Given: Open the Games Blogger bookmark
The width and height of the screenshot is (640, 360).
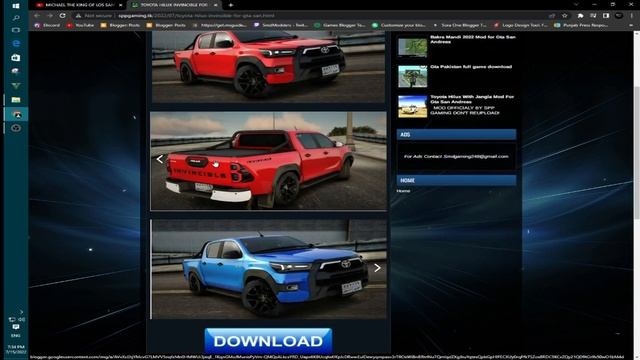Looking at the screenshot, I should click(x=340, y=25).
